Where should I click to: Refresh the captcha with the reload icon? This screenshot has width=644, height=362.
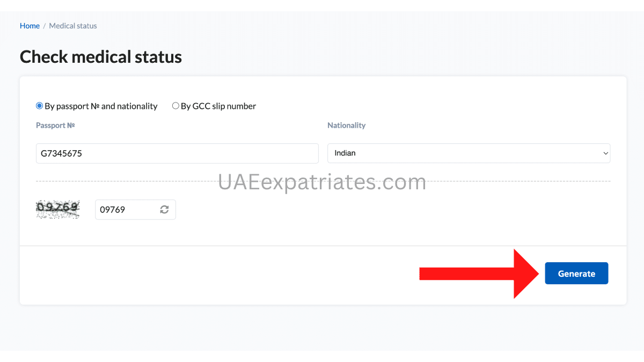pos(164,209)
